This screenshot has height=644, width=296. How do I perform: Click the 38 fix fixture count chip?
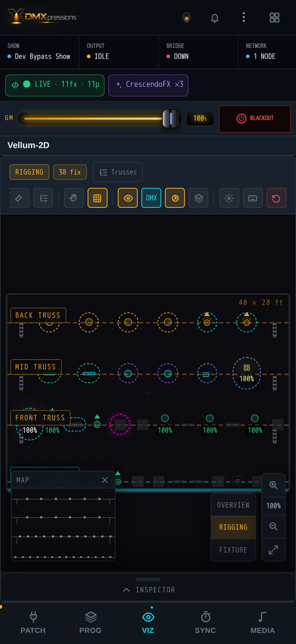click(x=70, y=172)
